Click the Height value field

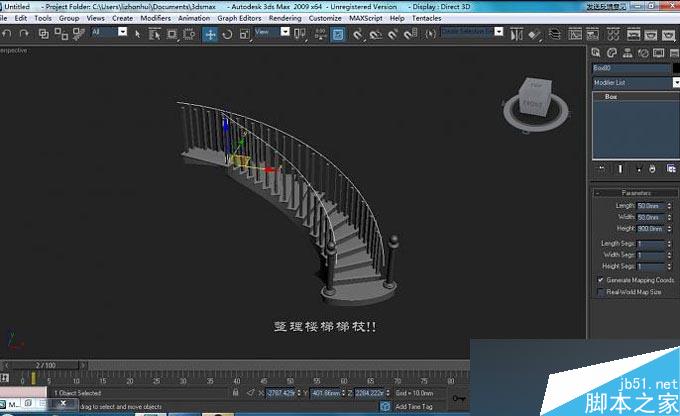[650, 229]
